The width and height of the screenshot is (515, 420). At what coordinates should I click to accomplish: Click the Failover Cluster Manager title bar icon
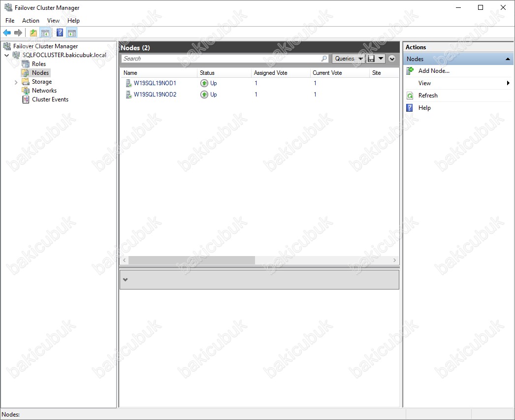click(8, 7)
